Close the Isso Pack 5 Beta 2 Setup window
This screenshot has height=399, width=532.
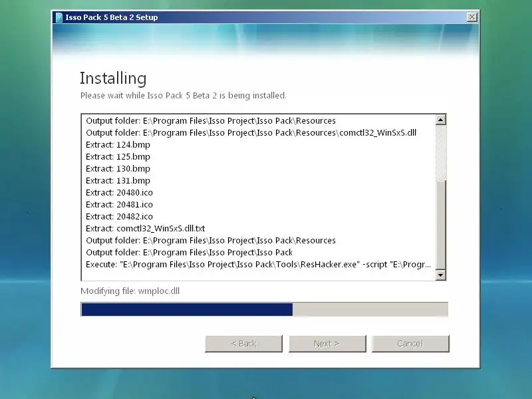click(471, 17)
